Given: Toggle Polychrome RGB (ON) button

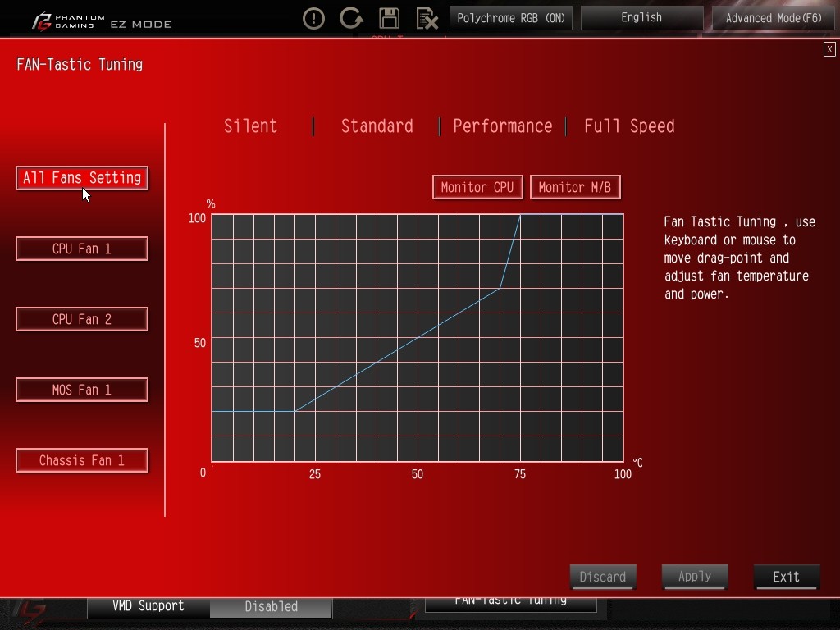Looking at the screenshot, I should coord(511,18).
